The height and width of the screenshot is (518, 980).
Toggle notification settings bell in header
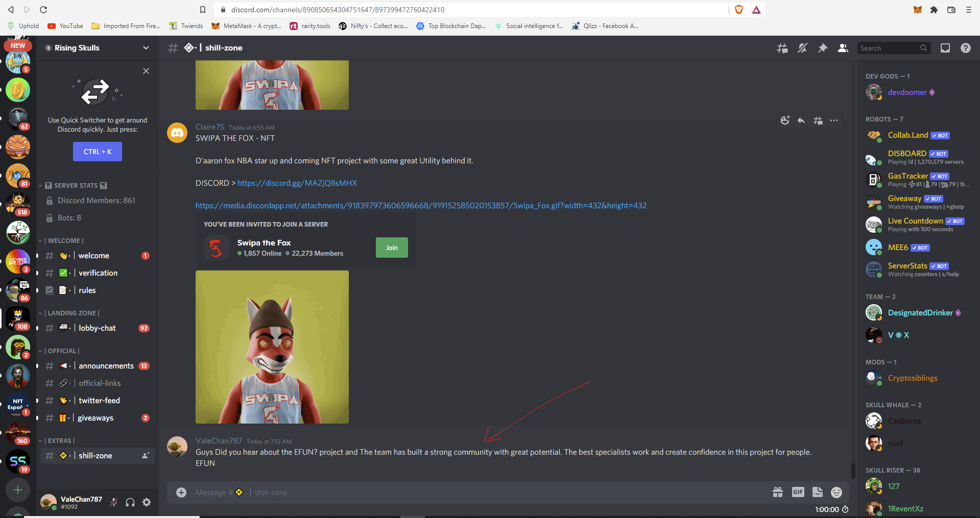[x=802, y=48]
